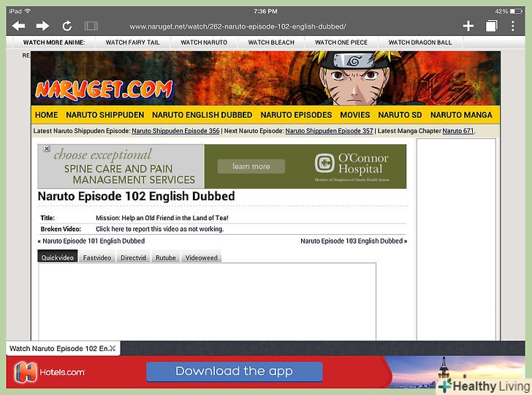
Task: Tap the Naruto Episode 102 English Dubbed heading
Action: coord(136,196)
